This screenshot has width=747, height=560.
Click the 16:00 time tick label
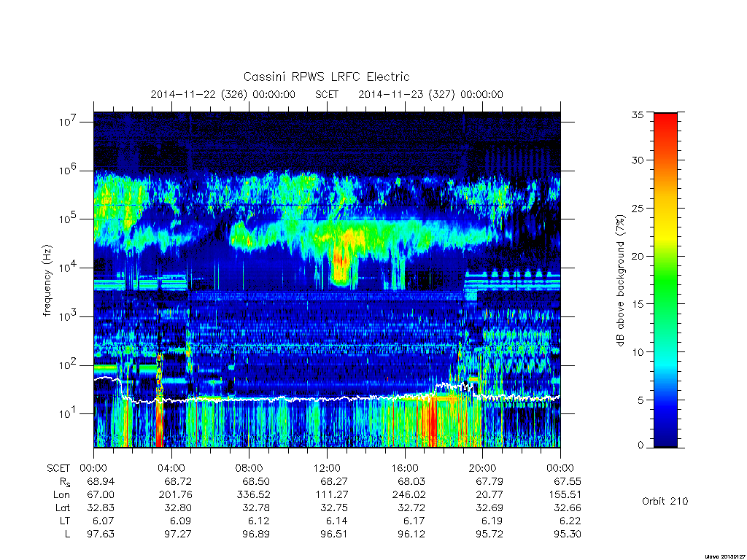[x=404, y=468]
